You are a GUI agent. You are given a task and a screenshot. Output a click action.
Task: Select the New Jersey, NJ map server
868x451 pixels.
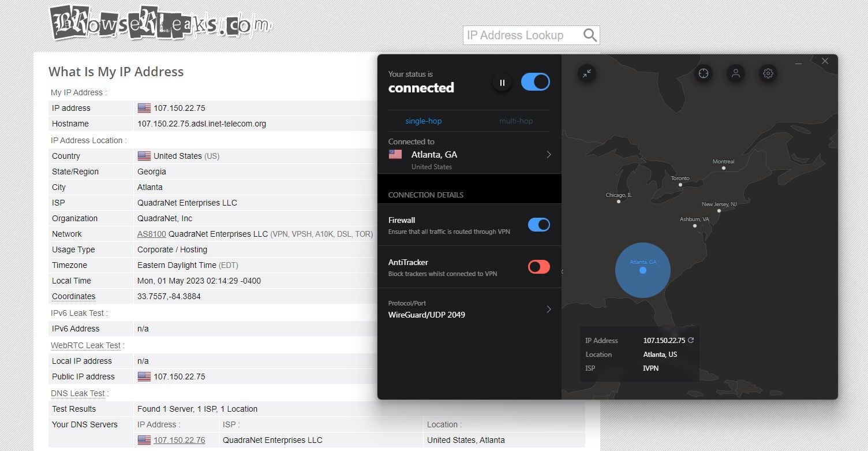click(x=719, y=211)
